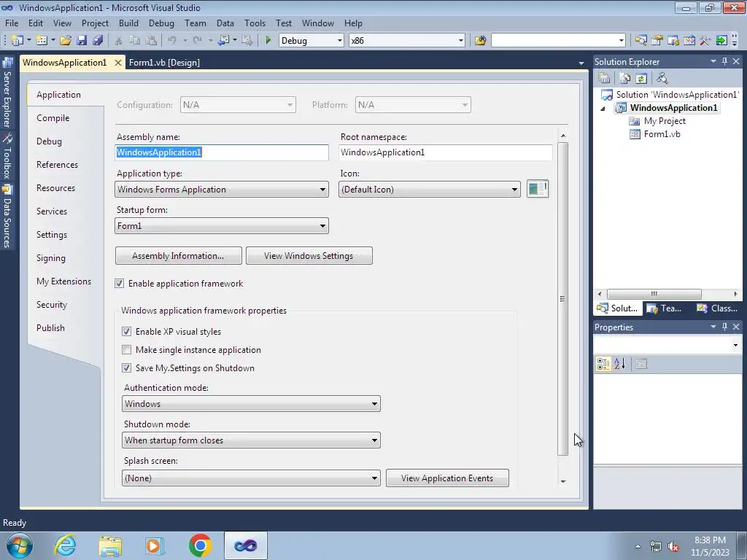Switch to the Class View panel tab
This screenshot has height=560, width=747.
(x=717, y=308)
